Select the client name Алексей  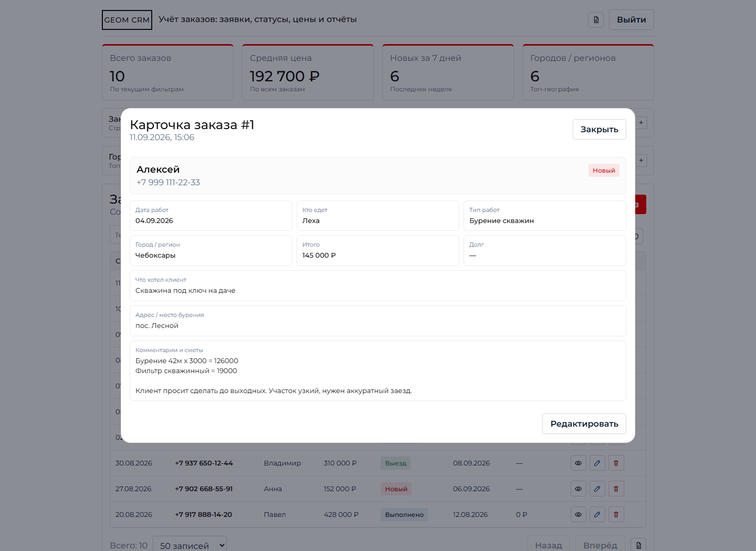click(x=158, y=169)
